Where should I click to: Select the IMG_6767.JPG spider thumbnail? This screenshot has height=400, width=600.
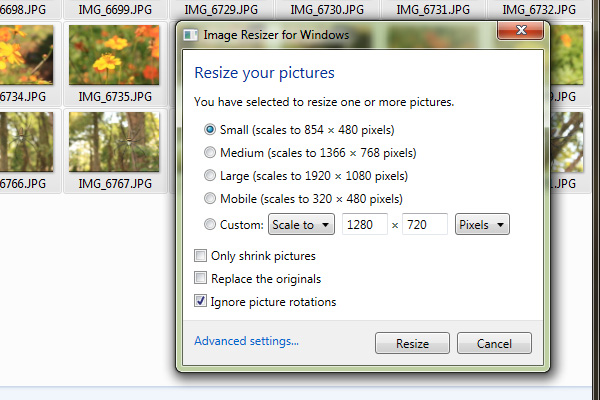point(114,142)
